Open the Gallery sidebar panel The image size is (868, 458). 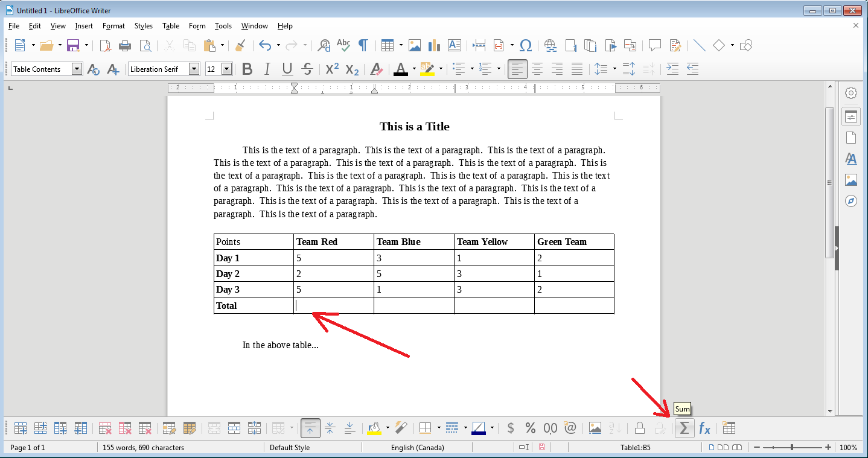[x=850, y=180]
